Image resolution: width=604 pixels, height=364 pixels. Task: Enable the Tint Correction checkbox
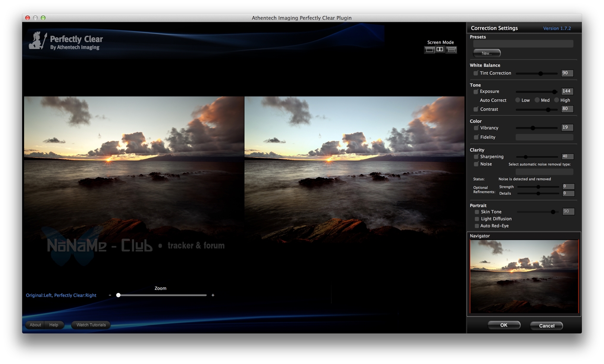[x=476, y=73]
